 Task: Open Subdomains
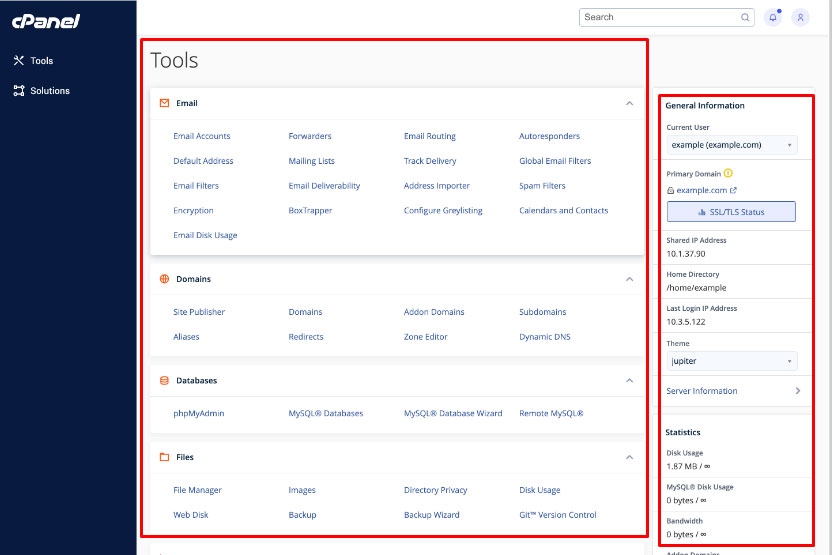pos(542,312)
